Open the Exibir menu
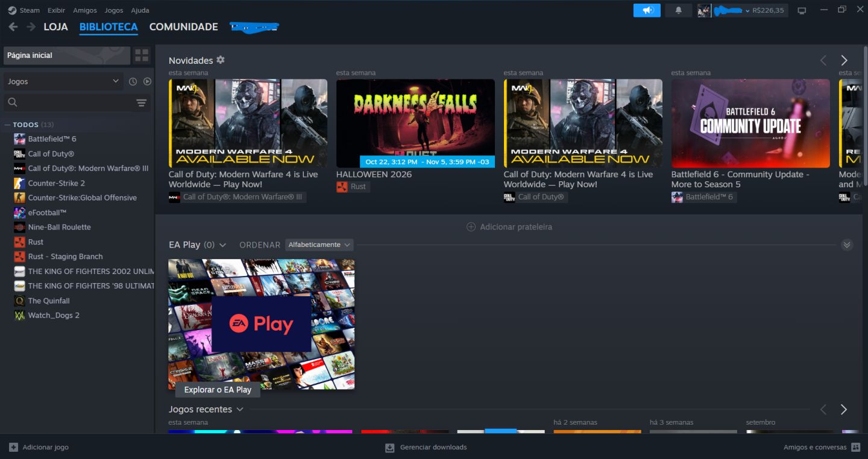This screenshot has width=868, height=459. (56, 10)
